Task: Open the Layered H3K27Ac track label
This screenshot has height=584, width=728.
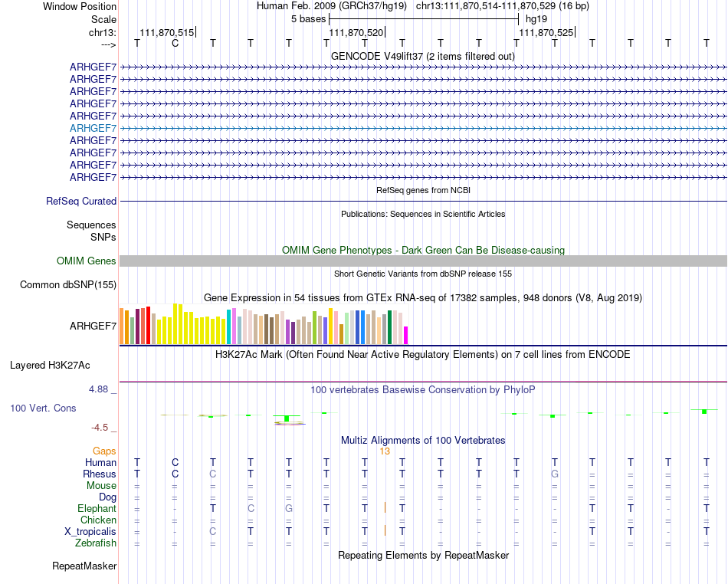Action: point(50,366)
